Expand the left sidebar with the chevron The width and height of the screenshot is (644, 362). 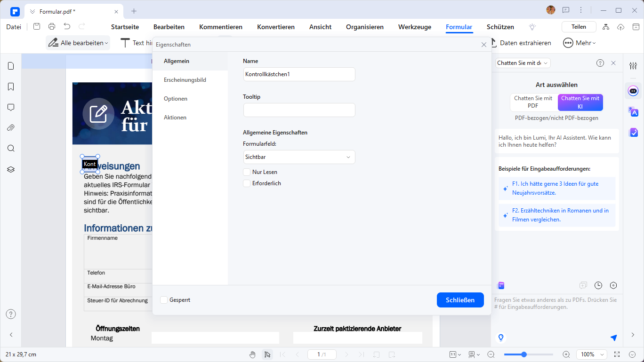(11, 335)
